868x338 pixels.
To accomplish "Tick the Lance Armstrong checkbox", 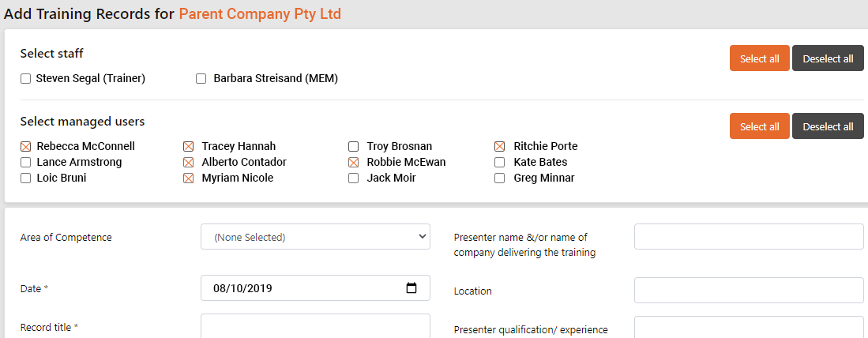I will 25,162.
